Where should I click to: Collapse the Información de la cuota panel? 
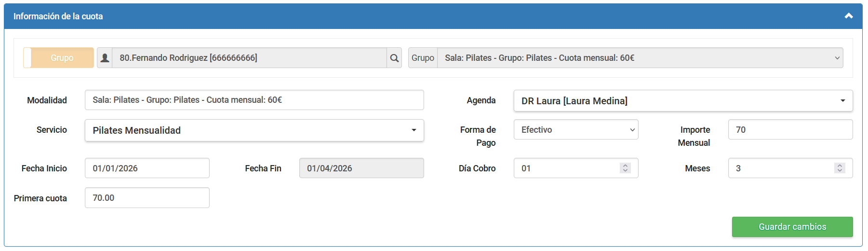point(848,16)
